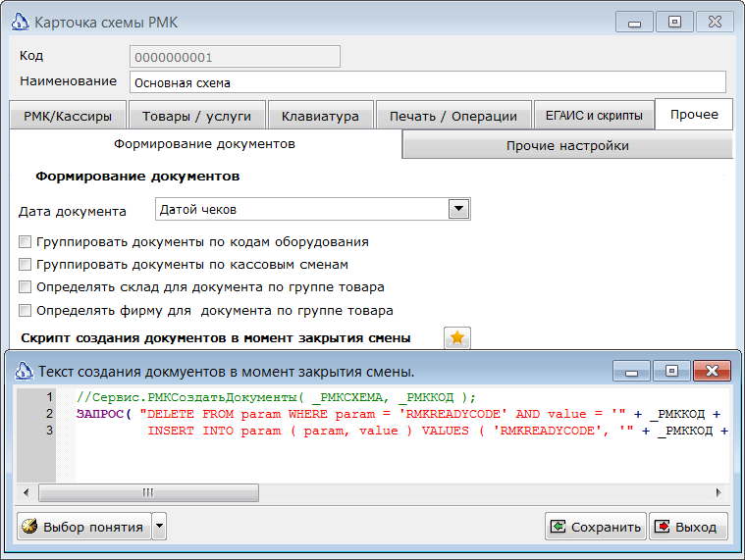Close the script text editor window
The height and width of the screenshot is (560, 745).
pos(712,371)
